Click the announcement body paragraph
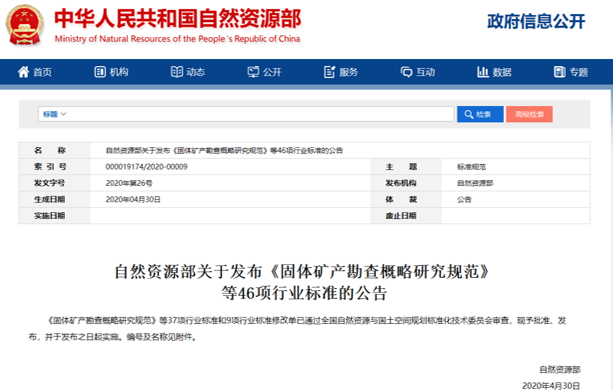 point(297,329)
